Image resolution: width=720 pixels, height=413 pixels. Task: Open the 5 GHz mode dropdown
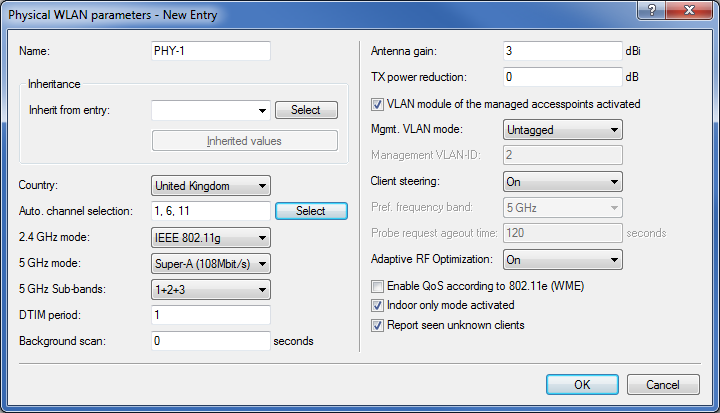click(x=211, y=263)
